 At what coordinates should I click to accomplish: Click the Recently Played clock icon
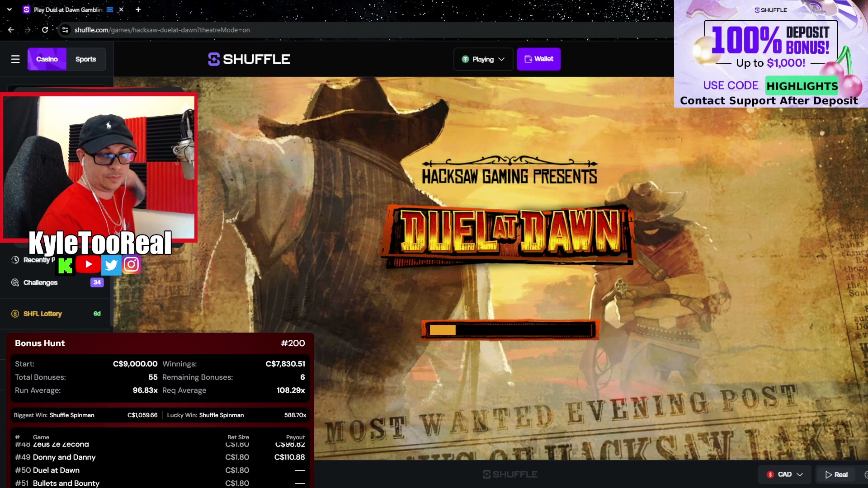pyautogui.click(x=15, y=260)
